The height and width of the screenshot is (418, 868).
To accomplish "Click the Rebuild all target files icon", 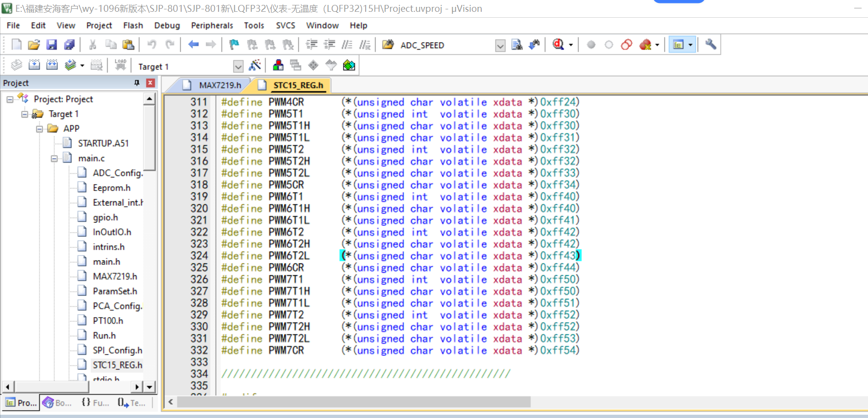I will (x=52, y=65).
